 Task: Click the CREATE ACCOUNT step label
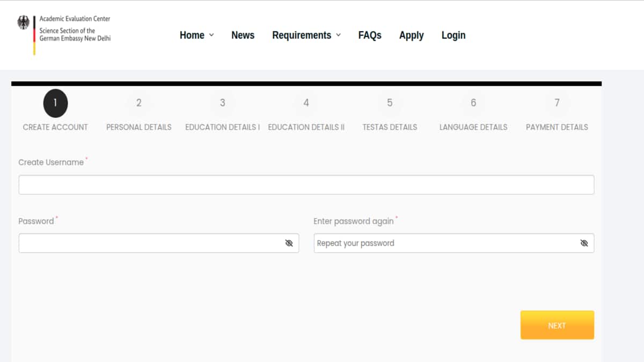pos(55,127)
